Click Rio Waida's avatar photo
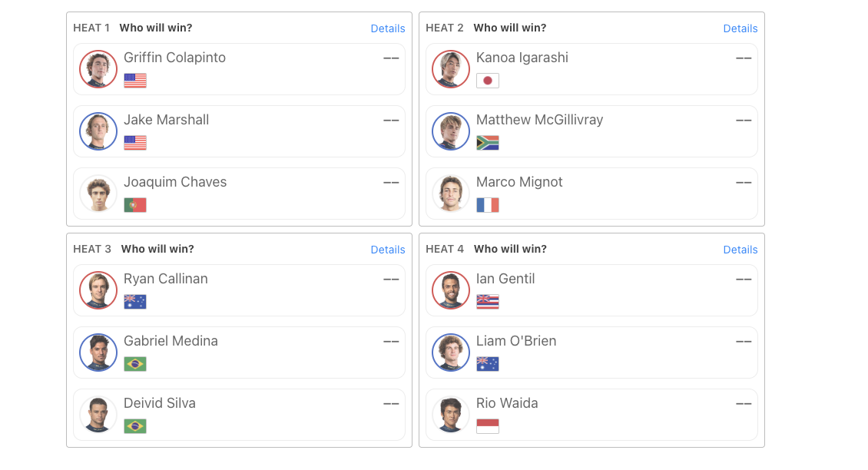 (x=451, y=415)
